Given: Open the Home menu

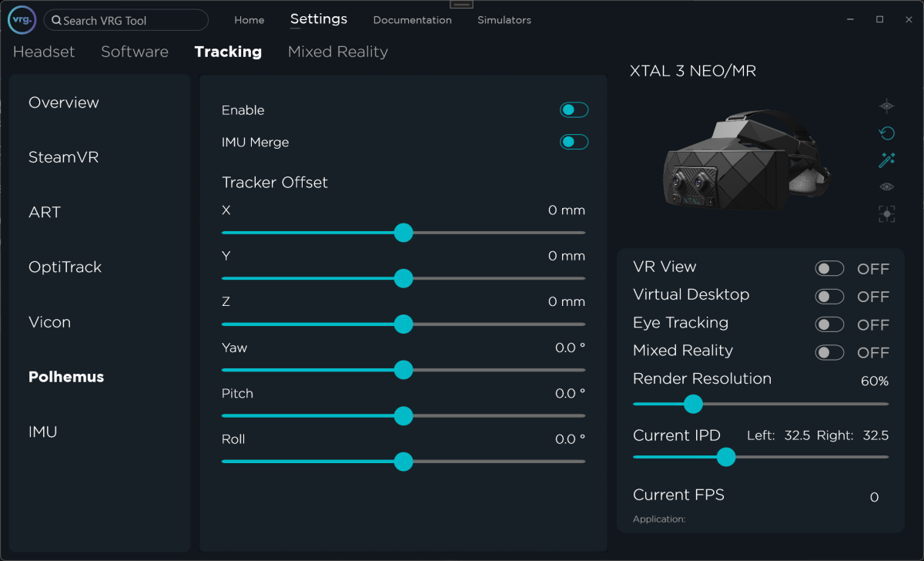Looking at the screenshot, I should click(x=249, y=20).
